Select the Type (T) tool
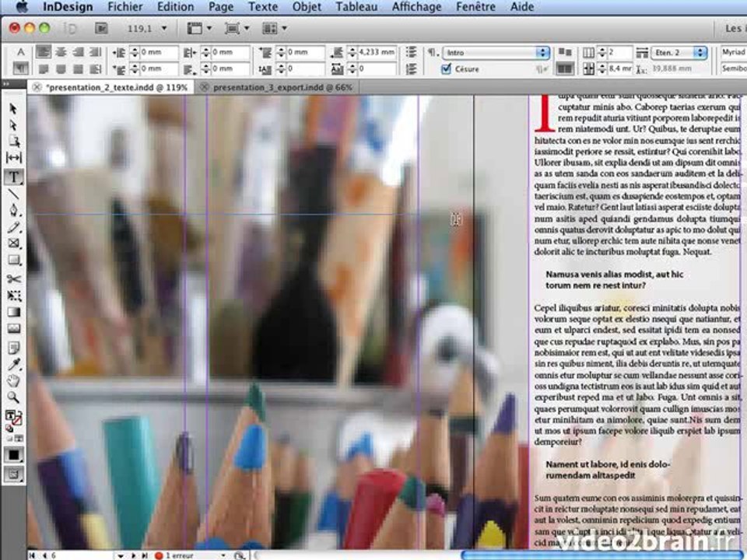This screenshot has width=747, height=560. (13, 177)
